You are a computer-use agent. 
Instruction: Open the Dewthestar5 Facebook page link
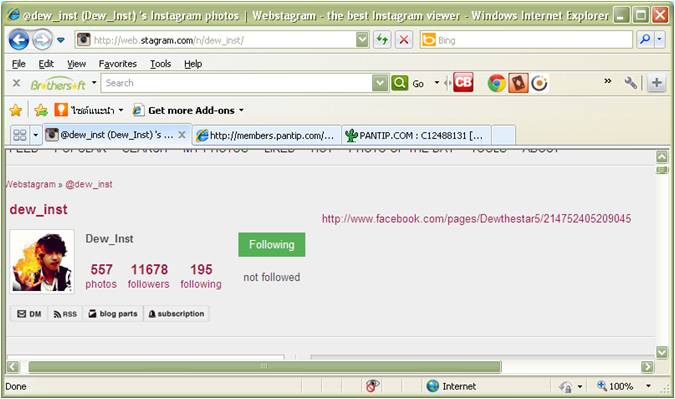click(x=476, y=219)
